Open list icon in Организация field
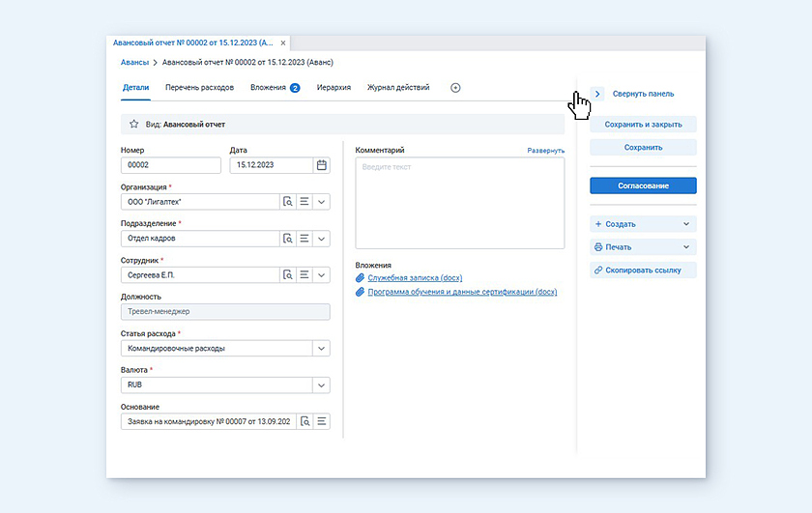 (x=304, y=202)
